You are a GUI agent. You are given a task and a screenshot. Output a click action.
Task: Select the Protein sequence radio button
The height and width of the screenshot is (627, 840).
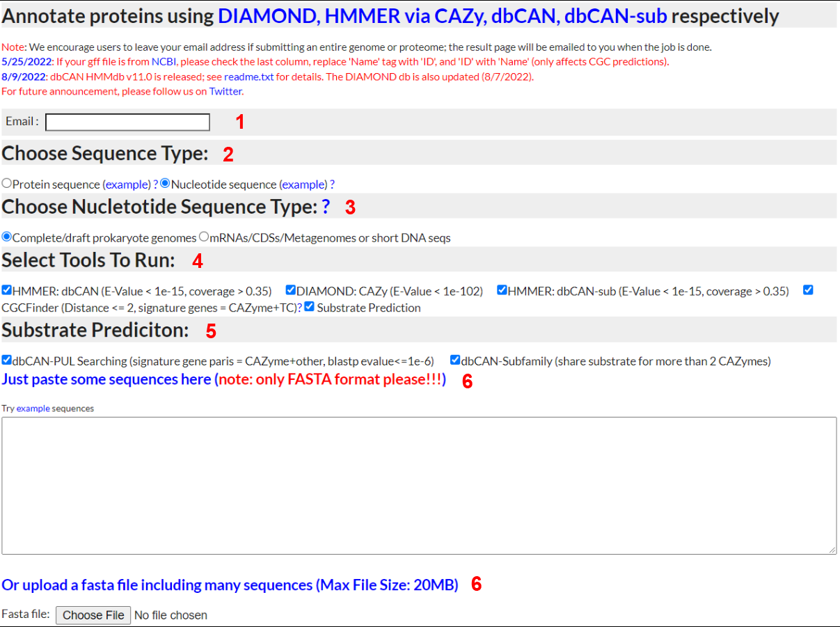[7, 184]
